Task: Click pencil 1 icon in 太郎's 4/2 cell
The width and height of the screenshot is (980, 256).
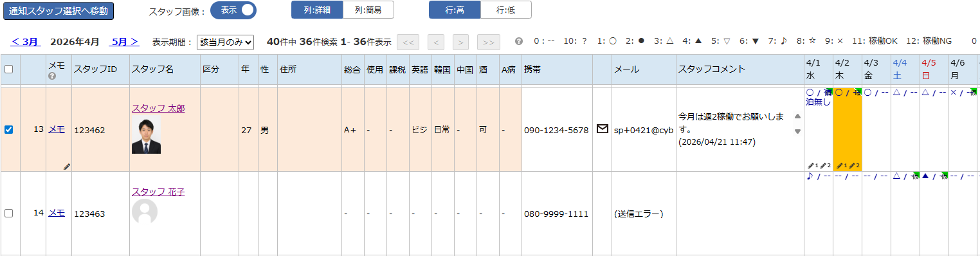Action: click(x=842, y=166)
